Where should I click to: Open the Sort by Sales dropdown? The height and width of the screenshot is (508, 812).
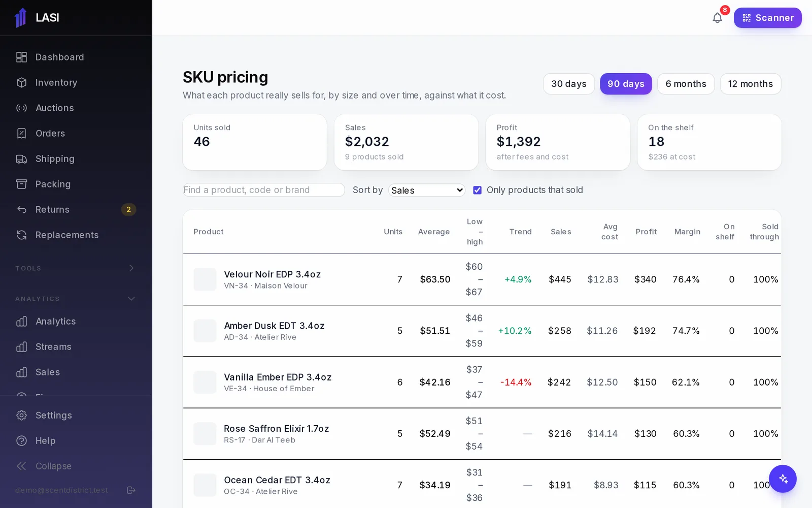tap(427, 190)
